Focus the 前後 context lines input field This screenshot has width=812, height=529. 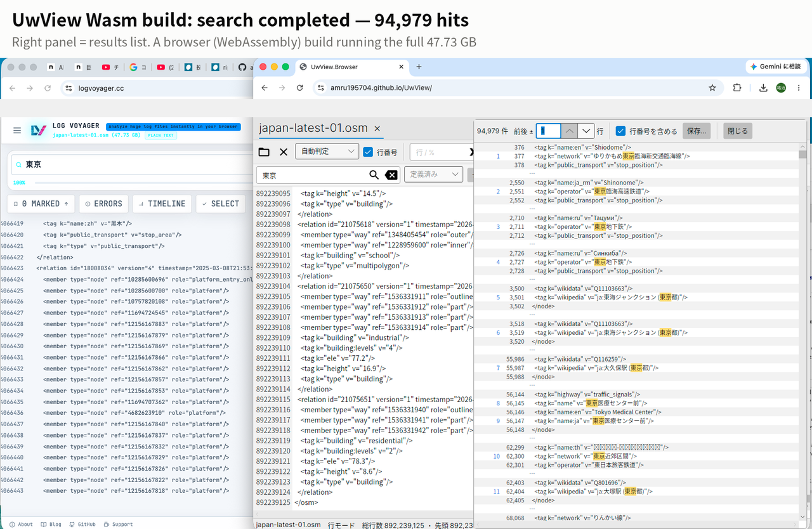[x=549, y=131]
